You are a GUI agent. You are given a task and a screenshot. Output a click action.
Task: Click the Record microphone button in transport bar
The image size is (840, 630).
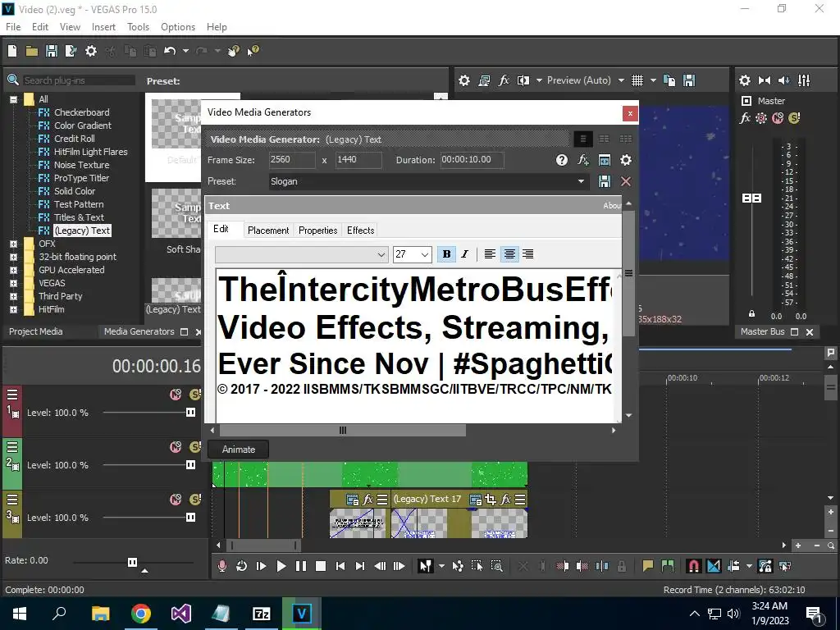tap(221, 566)
